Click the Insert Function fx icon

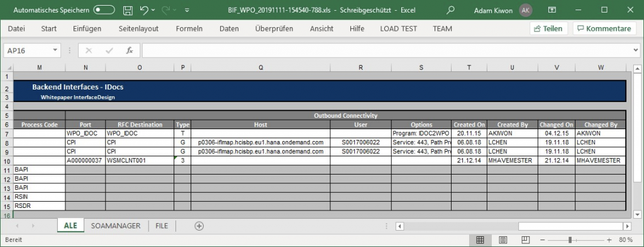pyautogui.click(x=130, y=50)
